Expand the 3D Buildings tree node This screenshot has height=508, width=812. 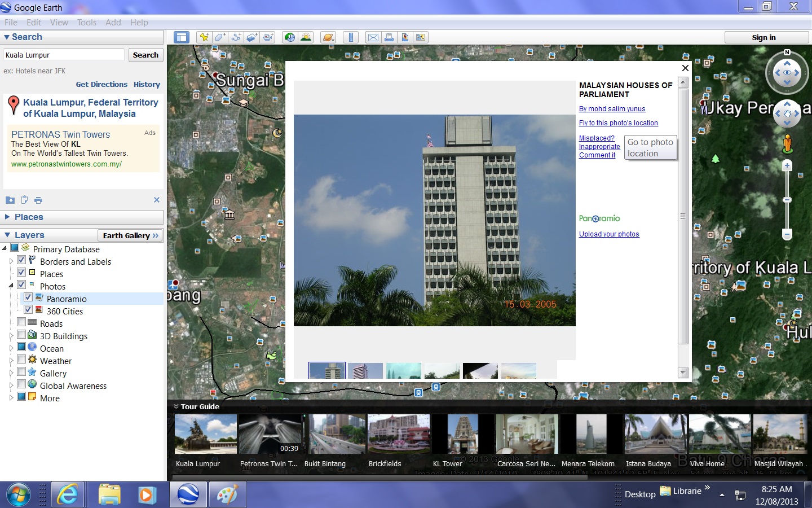pyautogui.click(x=11, y=336)
